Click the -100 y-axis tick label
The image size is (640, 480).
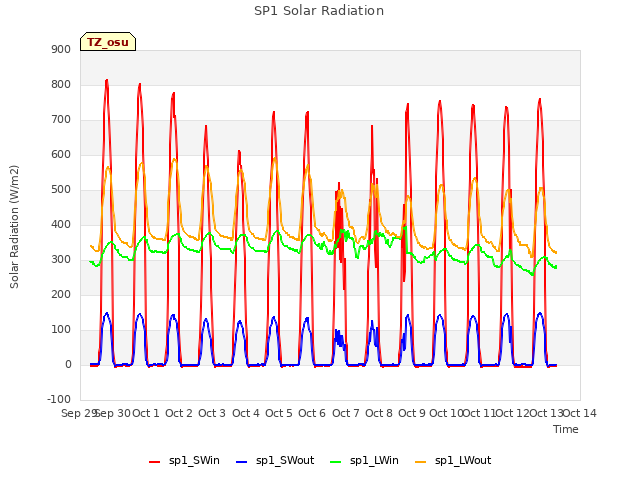coord(59,400)
